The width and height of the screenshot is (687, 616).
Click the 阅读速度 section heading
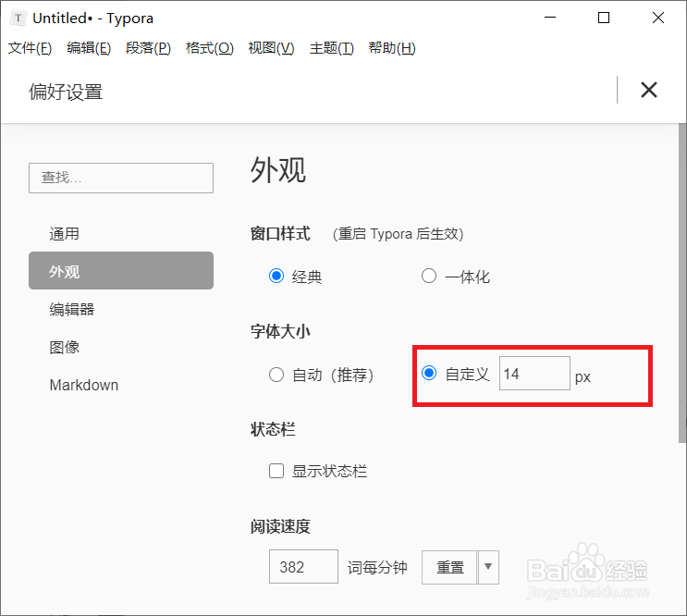pyautogui.click(x=280, y=526)
